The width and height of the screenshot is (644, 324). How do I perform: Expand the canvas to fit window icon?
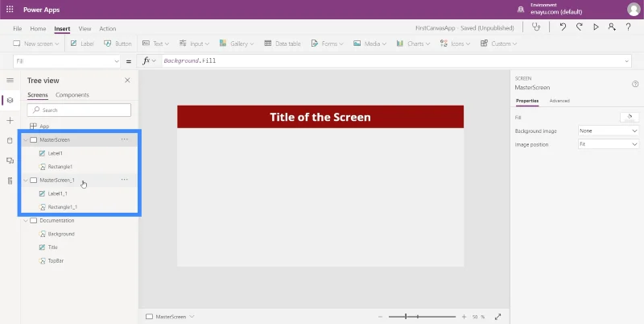coord(497,317)
